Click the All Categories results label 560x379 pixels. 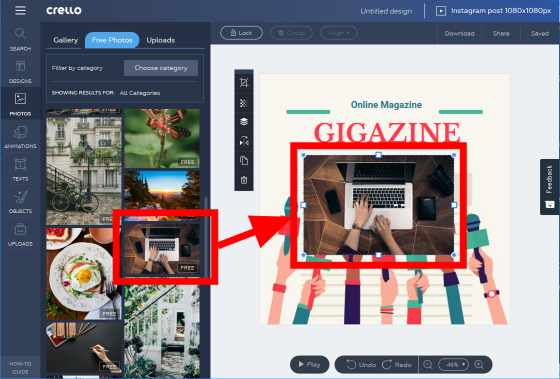tap(140, 93)
